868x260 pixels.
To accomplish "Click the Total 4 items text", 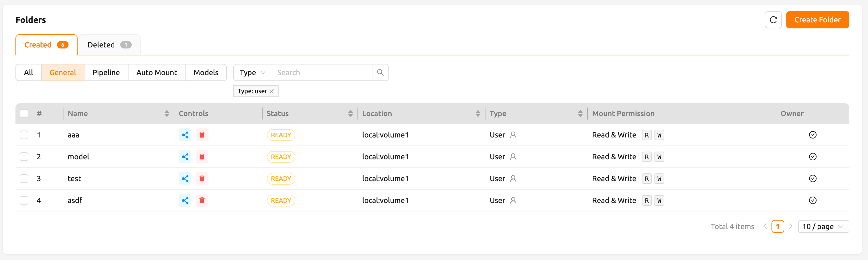I will tap(732, 227).
